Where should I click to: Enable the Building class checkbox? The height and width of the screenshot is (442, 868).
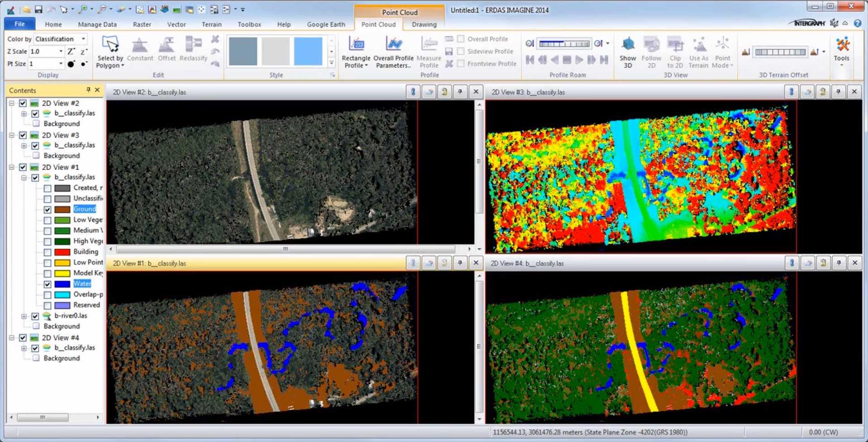[x=48, y=252]
